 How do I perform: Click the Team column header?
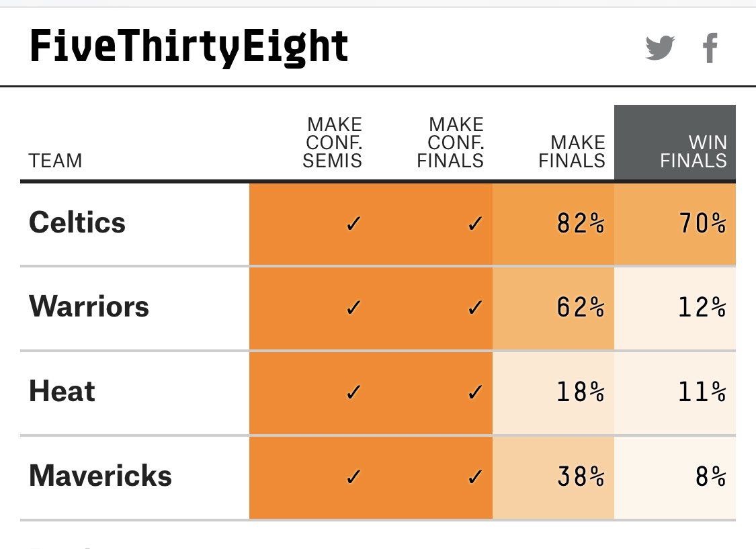pyautogui.click(x=56, y=161)
